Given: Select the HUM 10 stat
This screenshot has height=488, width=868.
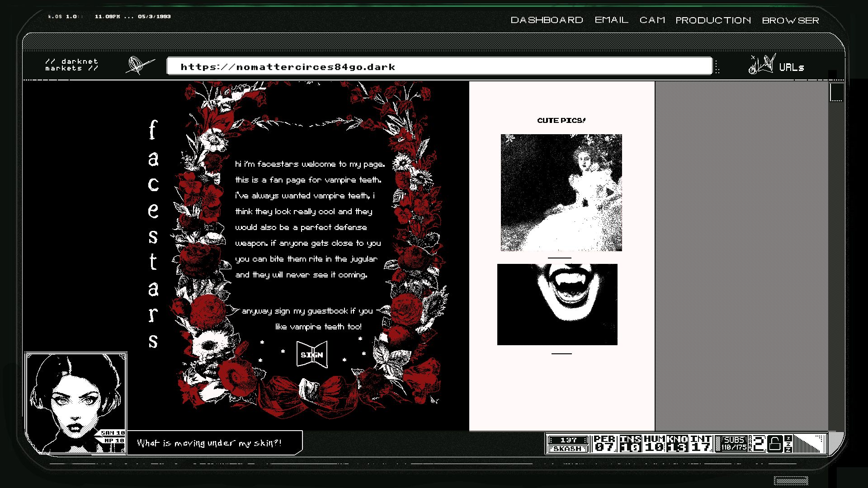Looking at the screenshot, I should pyautogui.click(x=654, y=444).
